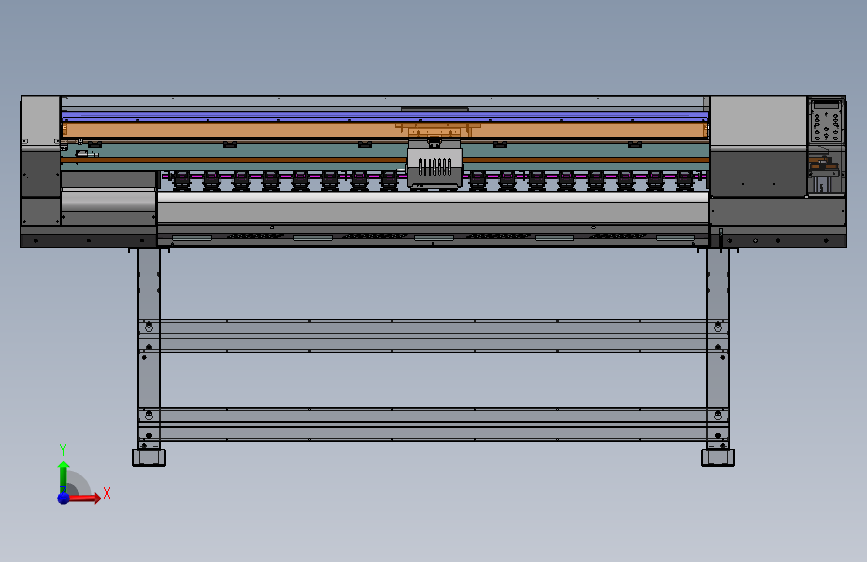This screenshot has width=867, height=562.
Task: Pick the lower horizontal crossbar of the stand
Action: [434, 424]
